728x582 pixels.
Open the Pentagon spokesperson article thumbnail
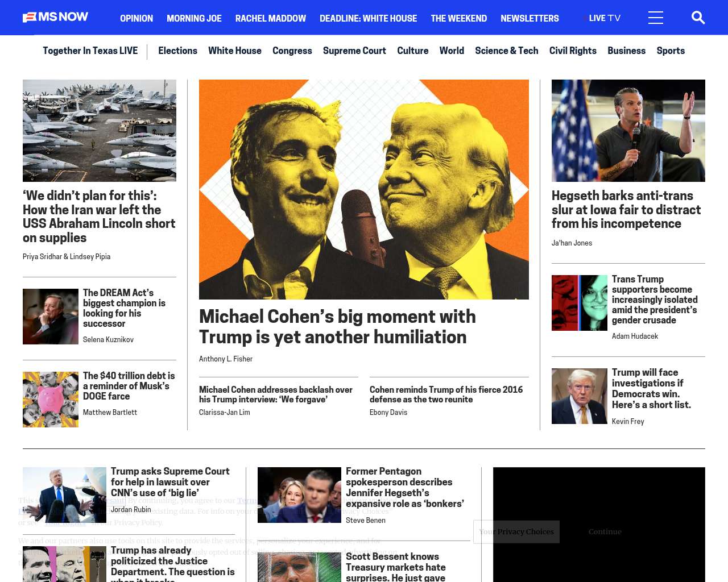pyautogui.click(x=299, y=495)
